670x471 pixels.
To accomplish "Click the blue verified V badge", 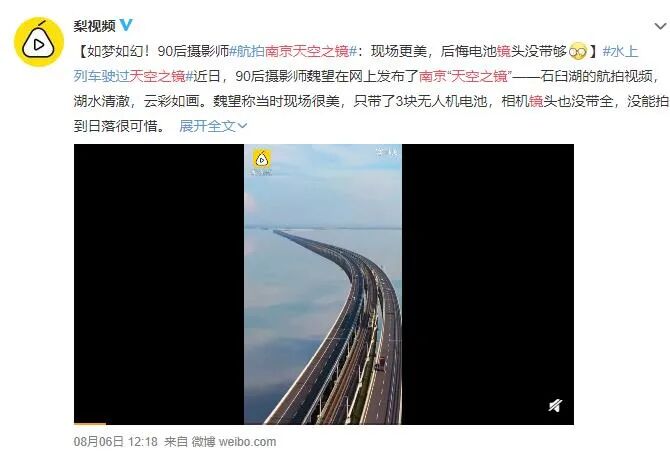I will [x=126, y=25].
